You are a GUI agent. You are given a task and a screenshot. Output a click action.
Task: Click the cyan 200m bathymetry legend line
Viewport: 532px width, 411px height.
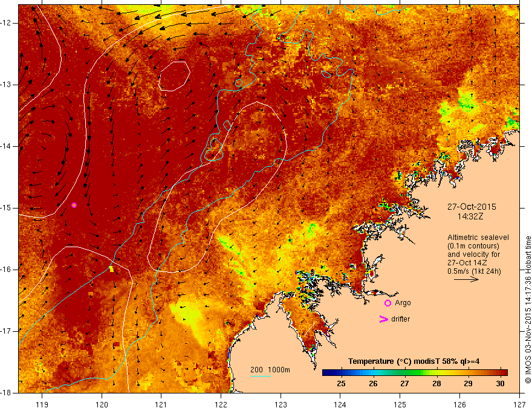[260, 377]
